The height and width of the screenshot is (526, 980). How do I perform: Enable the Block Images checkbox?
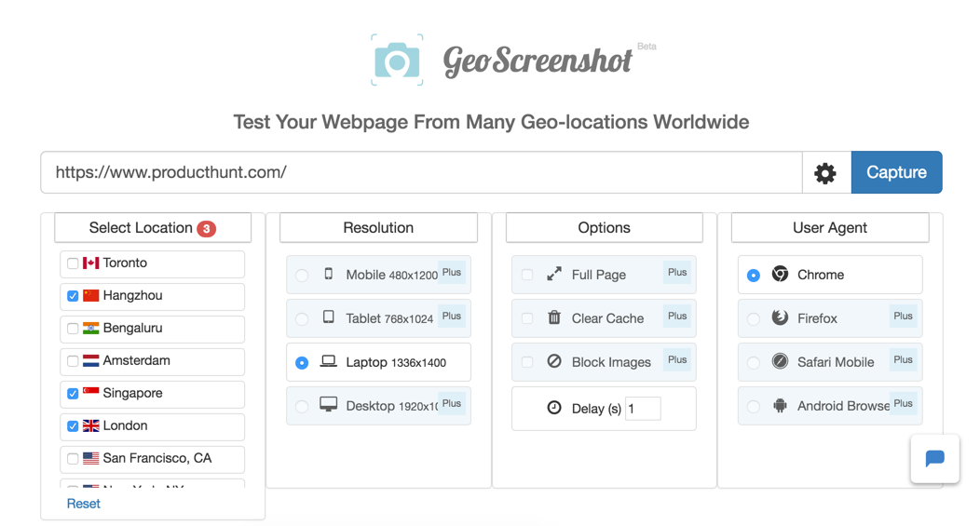(x=527, y=362)
